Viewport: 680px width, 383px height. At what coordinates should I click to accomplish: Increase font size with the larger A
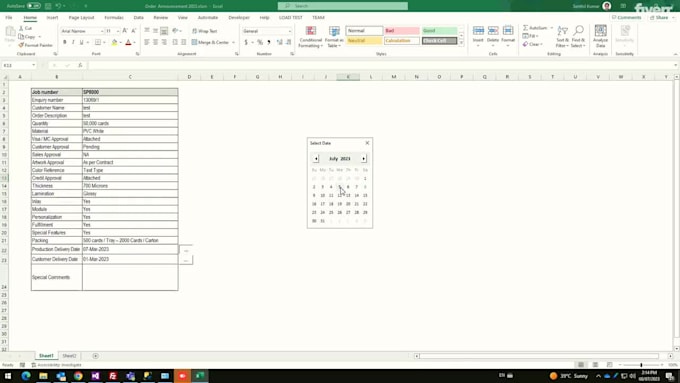pyautogui.click(x=125, y=31)
